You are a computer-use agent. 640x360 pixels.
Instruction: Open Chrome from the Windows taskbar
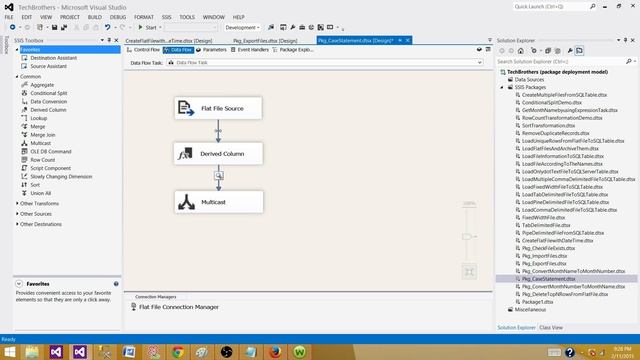click(178, 352)
